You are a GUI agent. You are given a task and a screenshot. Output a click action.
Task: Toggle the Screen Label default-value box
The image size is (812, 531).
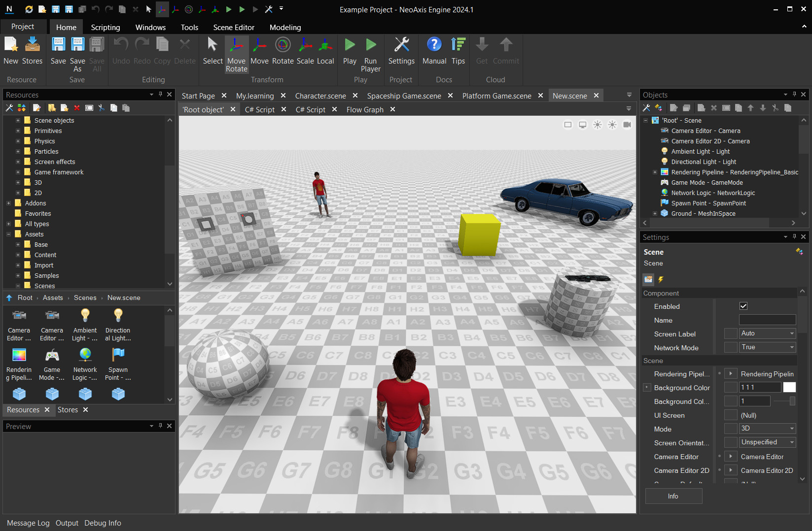pyautogui.click(x=730, y=333)
